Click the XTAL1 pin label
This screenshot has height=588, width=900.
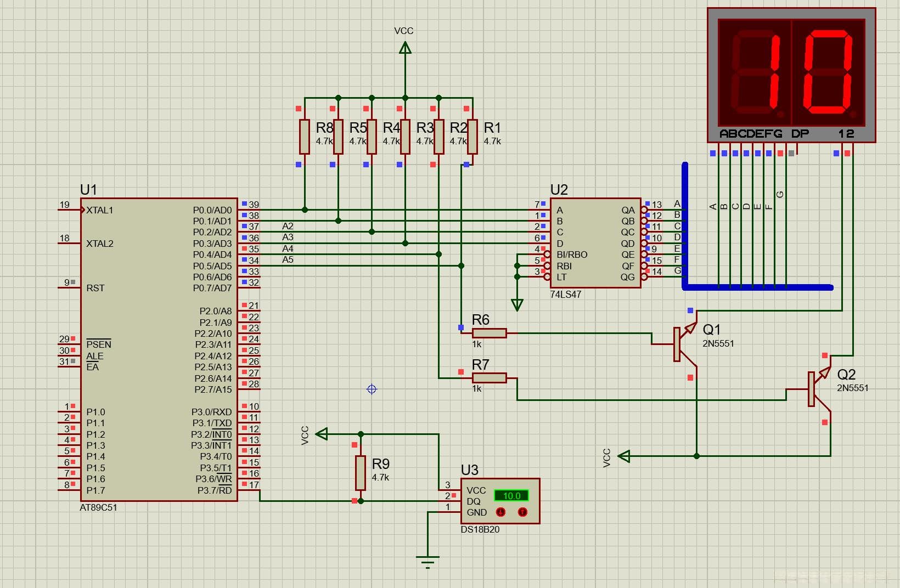tap(99, 210)
